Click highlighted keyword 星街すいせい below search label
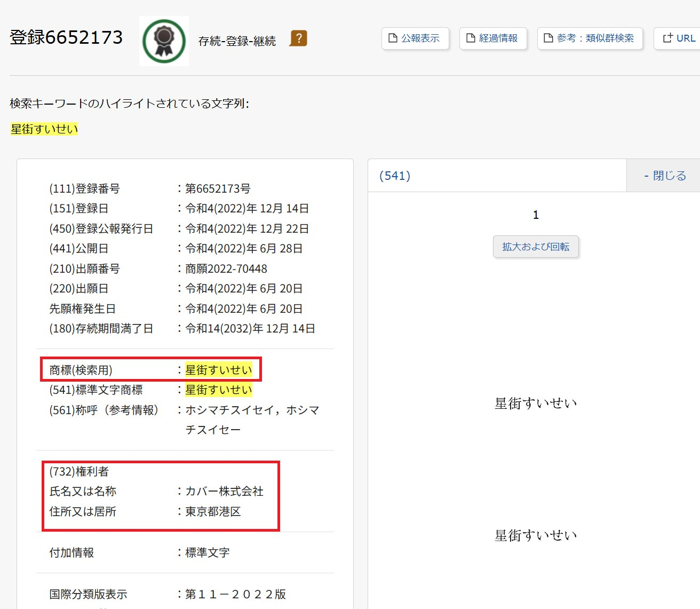The width and height of the screenshot is (700, 609). point(44,129)
